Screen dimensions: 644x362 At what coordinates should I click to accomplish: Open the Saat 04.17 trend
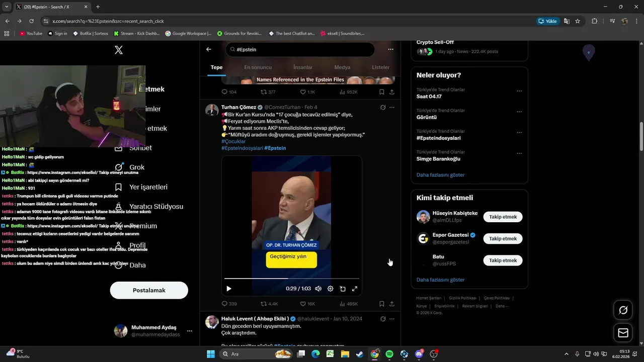[429, 97]
